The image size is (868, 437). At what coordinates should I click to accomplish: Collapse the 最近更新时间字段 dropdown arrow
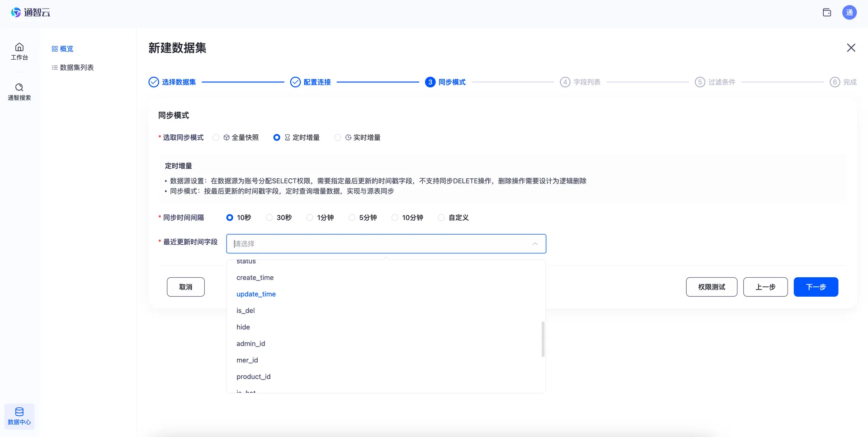535,244
